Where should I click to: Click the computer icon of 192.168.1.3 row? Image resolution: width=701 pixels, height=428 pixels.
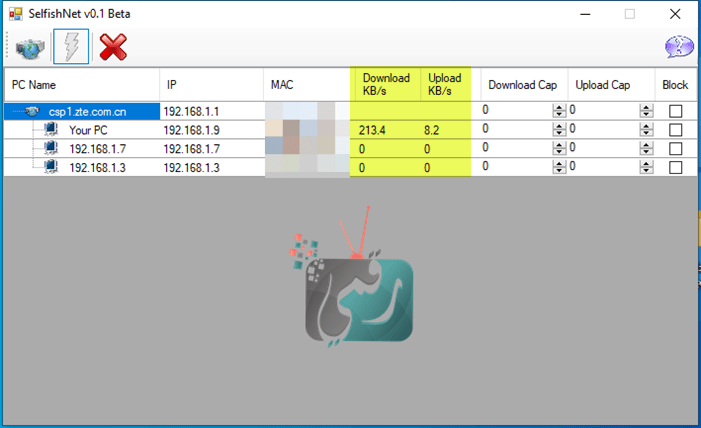click(51, 167)
